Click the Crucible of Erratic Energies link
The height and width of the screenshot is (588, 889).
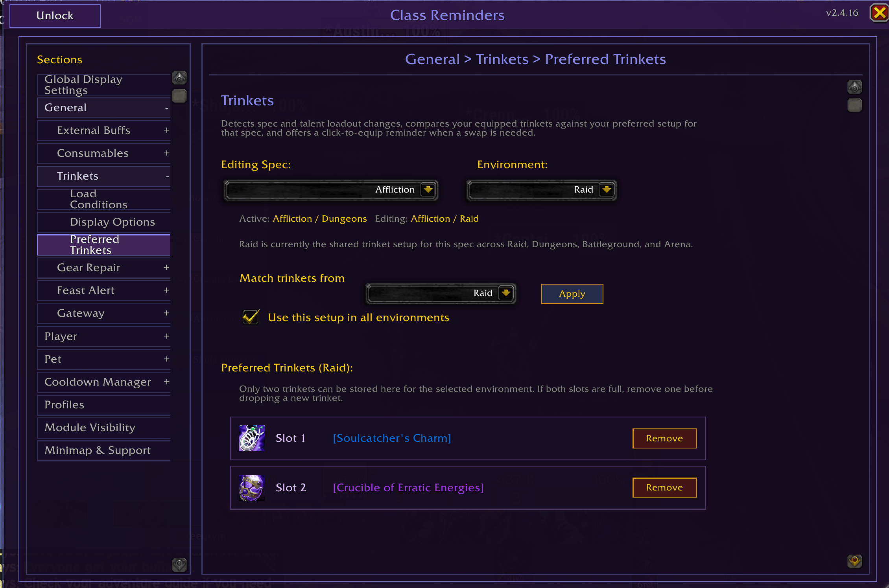408,487
